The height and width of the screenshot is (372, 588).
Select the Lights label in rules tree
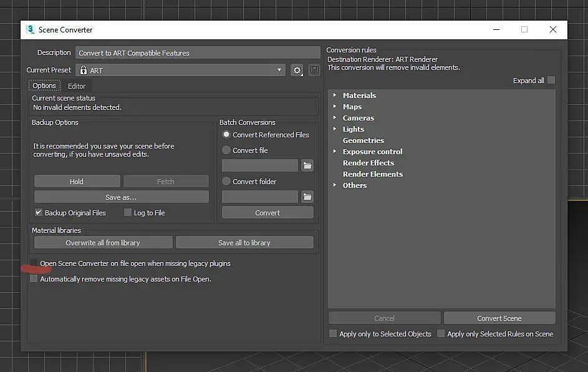[354, 129]
